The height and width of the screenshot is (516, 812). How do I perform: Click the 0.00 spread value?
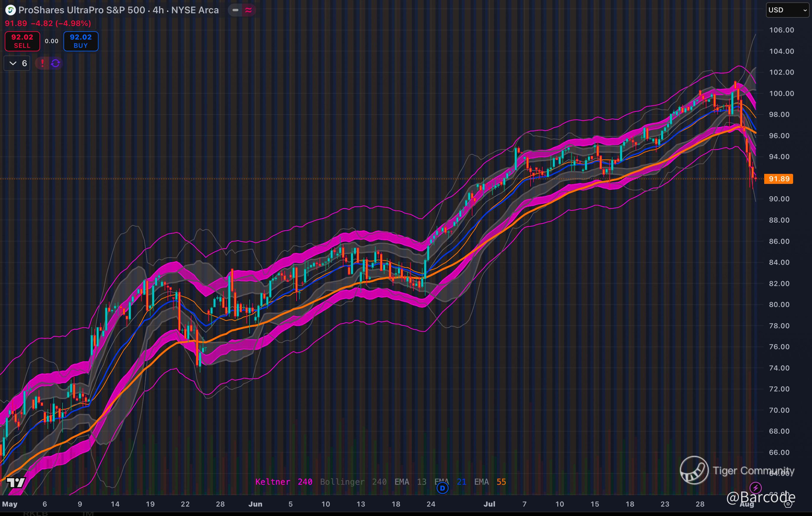click(x=52, y=41)
